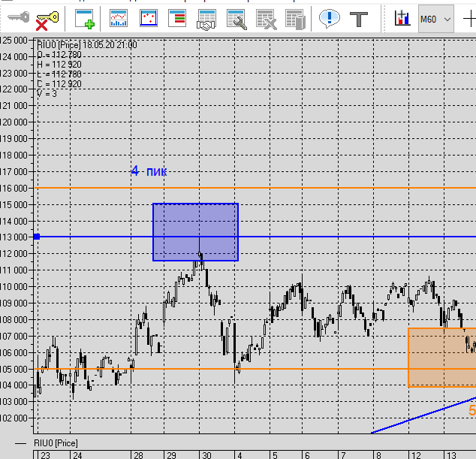The width and height of the screenshot is (476, 459).
Task: Click date label '30' on time axis
Action: pos(206,455)
